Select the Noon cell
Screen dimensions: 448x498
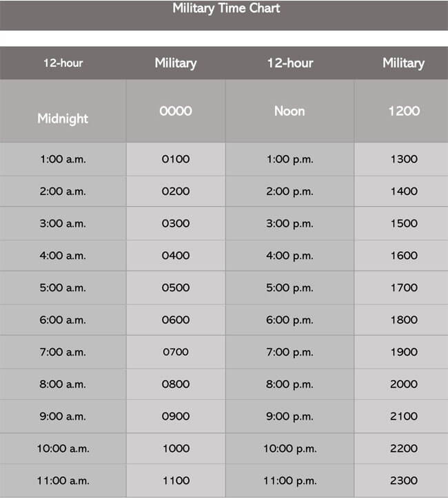coord(289,111)
